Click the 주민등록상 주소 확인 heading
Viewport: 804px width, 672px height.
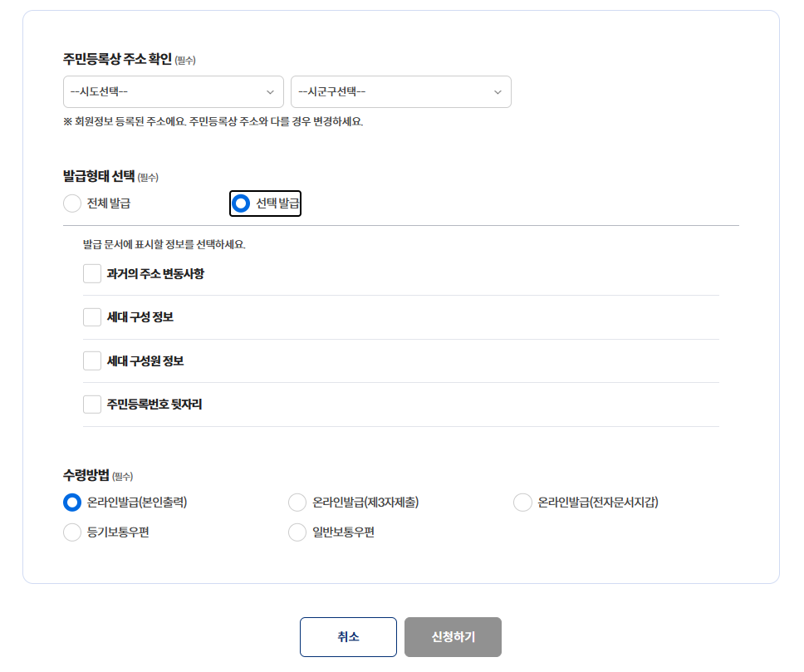pyautogui.click(x=117, y=59)
